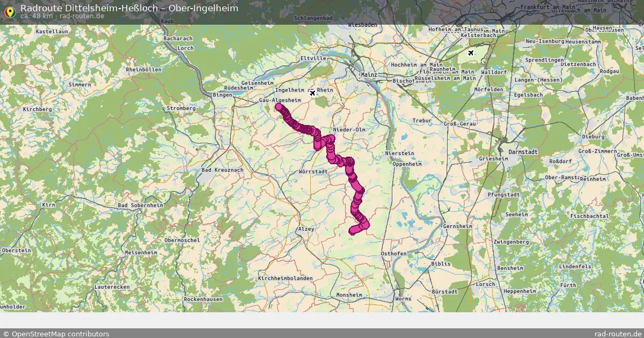Click the Biblis label
The height and width of the screenshot is (338, 644).
click(x=441, y=264)
